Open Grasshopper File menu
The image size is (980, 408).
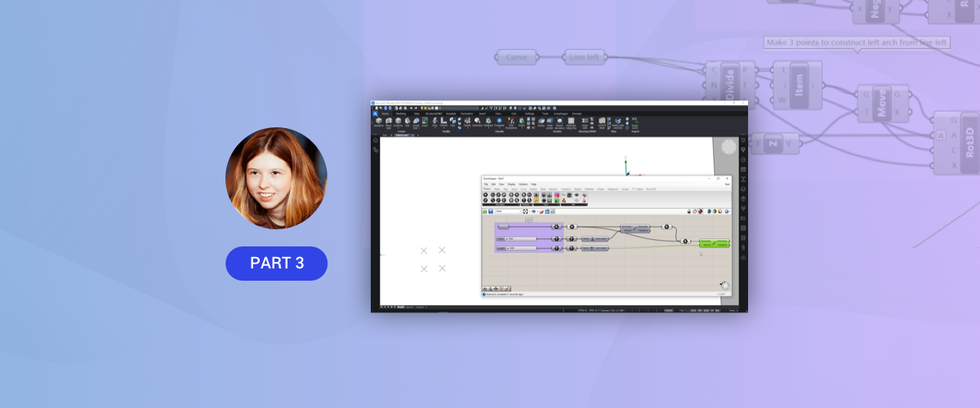pyautogui.click(x=486, y=184)
